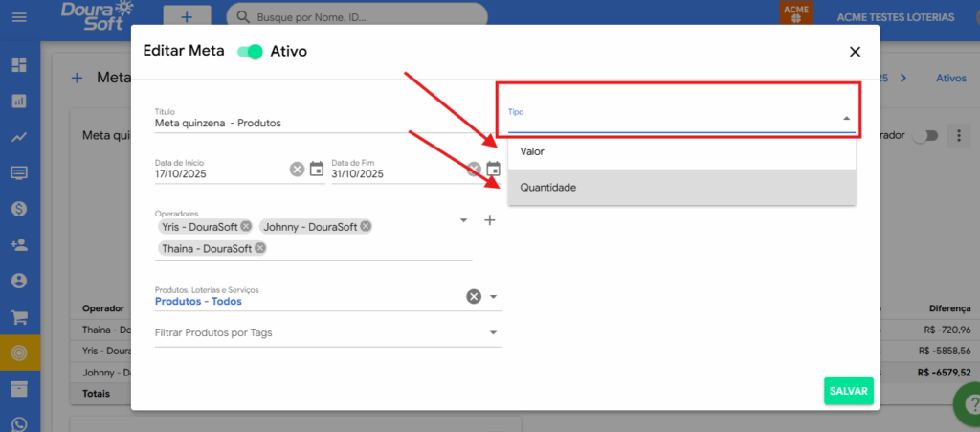Expand Filtrar Produtos por Tags dropdown
Image resolution: width=980 pixels, height=432 pixels.
(x=493, y=332)
